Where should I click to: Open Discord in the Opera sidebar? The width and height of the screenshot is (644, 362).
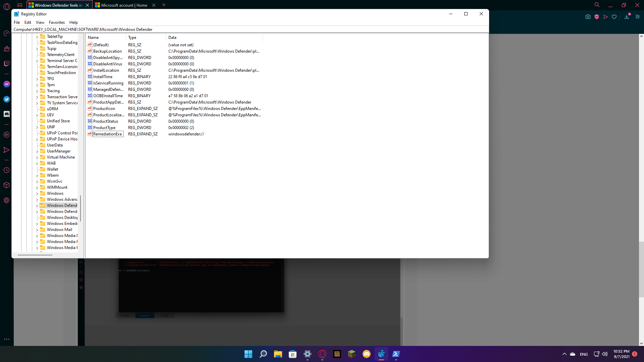[6, 114]
